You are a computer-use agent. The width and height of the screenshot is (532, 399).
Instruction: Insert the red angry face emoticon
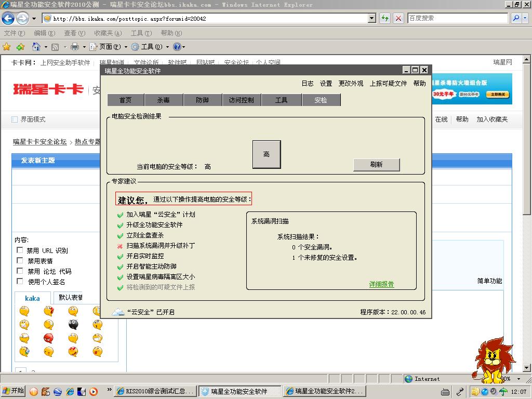(48, 338)
